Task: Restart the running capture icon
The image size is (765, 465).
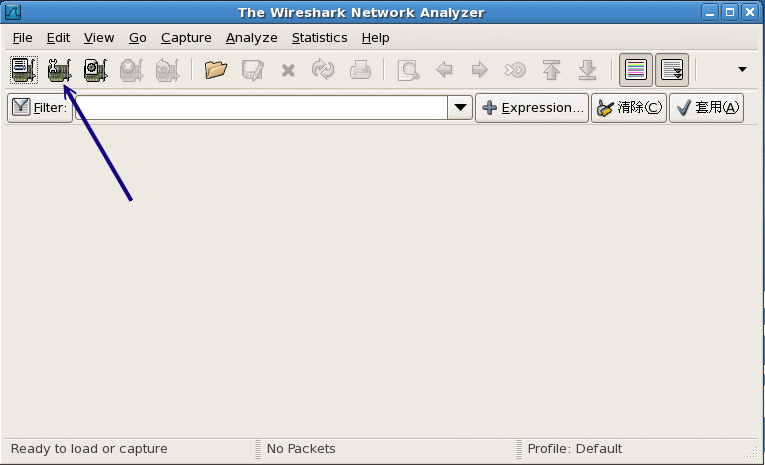Action: 167,70
